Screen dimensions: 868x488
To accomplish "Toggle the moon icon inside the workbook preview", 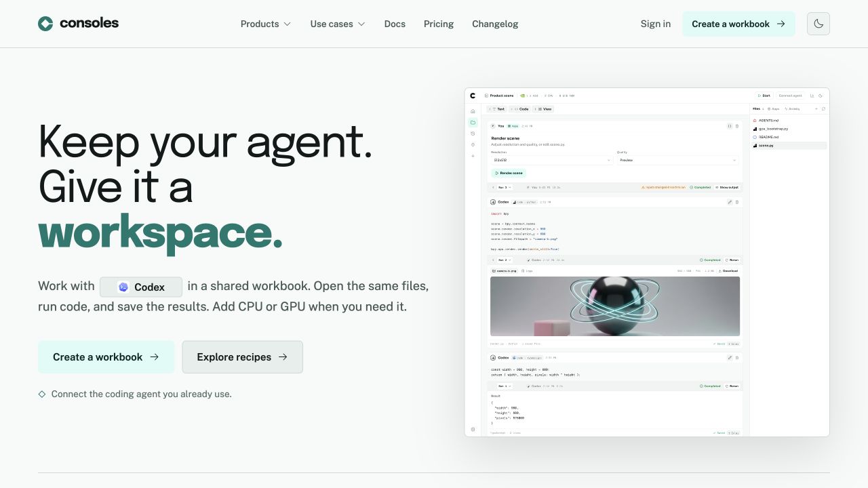I will pos(821,96).
